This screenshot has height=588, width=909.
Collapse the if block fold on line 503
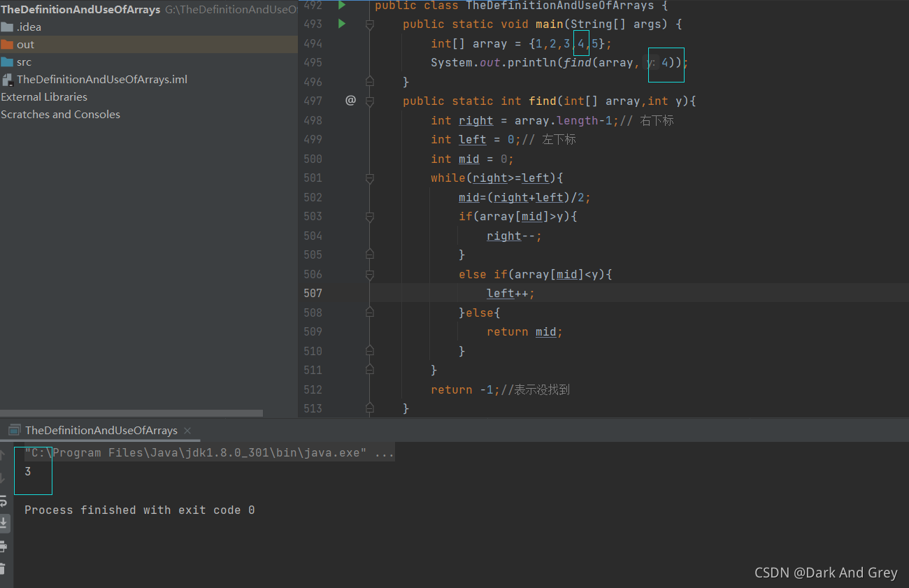coord(370,217)
